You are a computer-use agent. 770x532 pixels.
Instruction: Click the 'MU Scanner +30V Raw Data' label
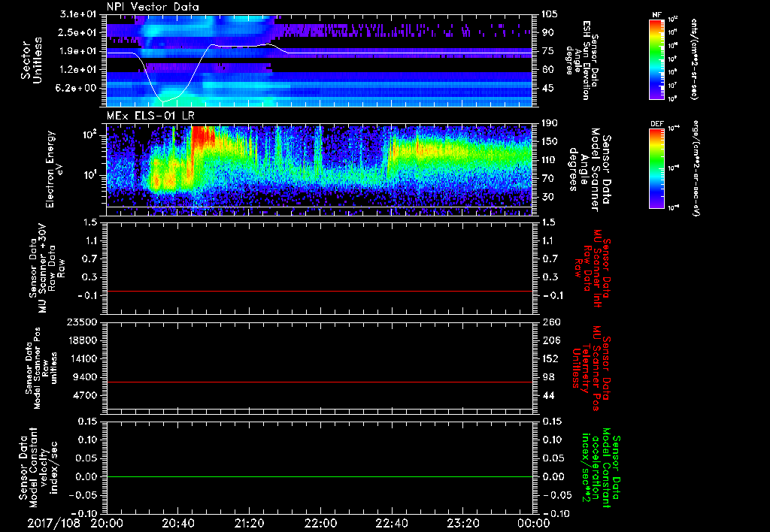point(47,268)
